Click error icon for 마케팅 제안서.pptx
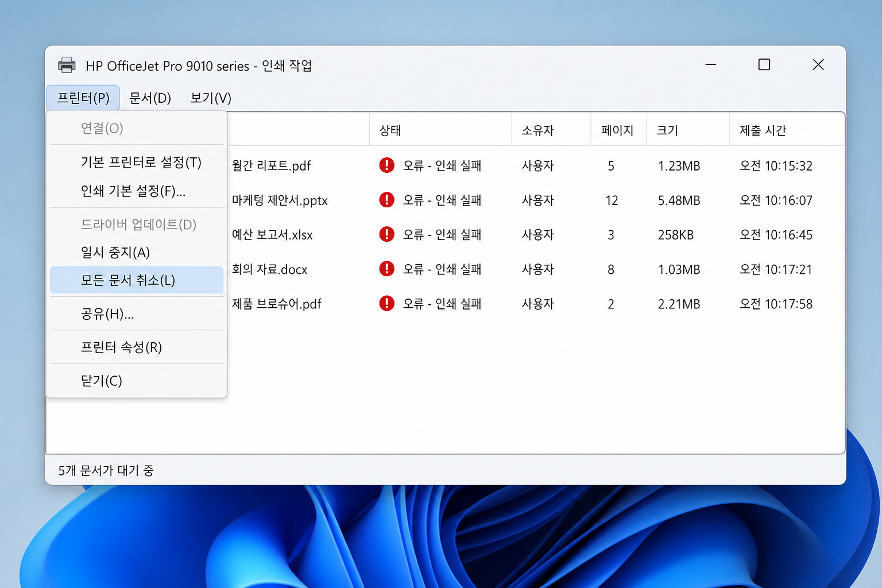Viewport: 882px width, 588px height. click(x=387, y=200)
